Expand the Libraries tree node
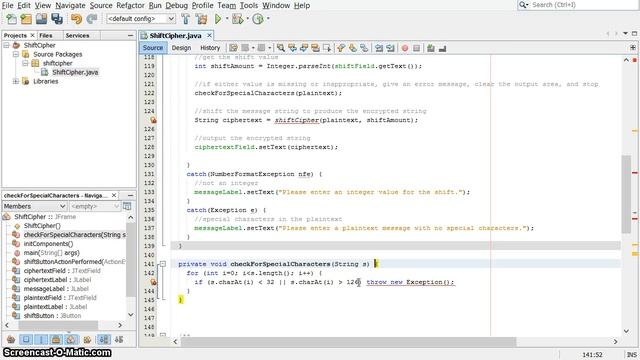 (16, 81)
